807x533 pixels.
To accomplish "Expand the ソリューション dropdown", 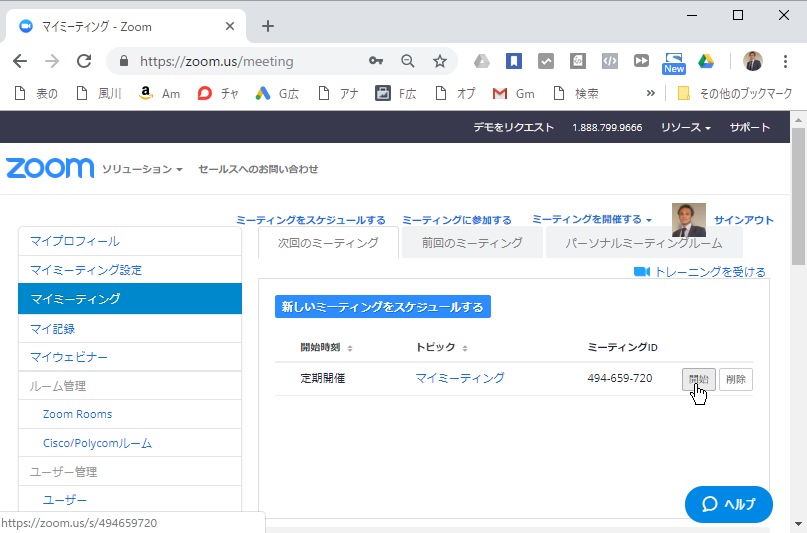I will coord(142,169).
